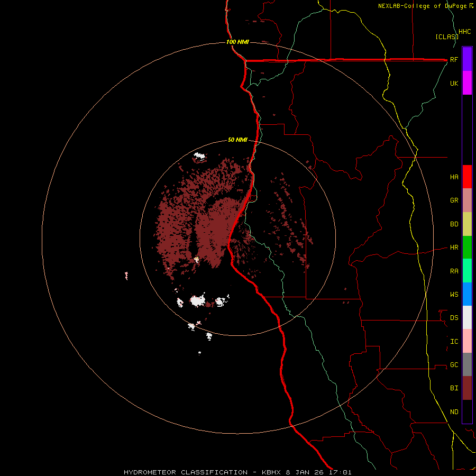
Task: Click the 'BD' legend label
Action: [454, 224]
